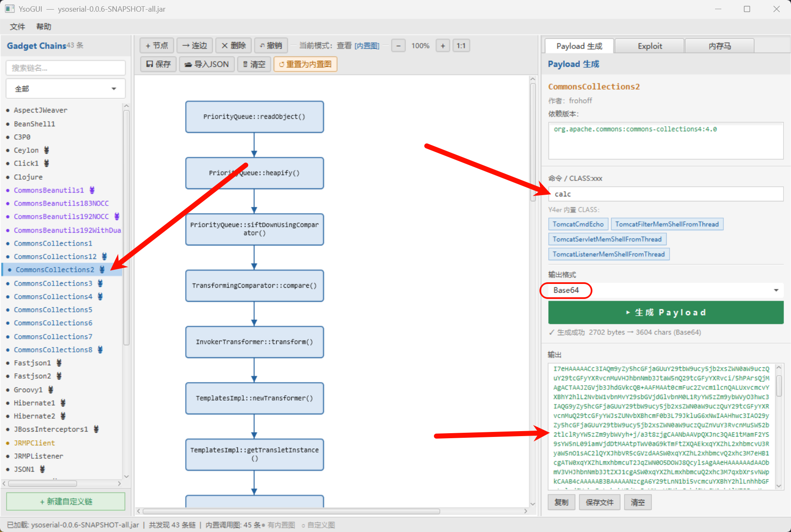
Task: Open the 文件 menu
Action: click(18, 27)
